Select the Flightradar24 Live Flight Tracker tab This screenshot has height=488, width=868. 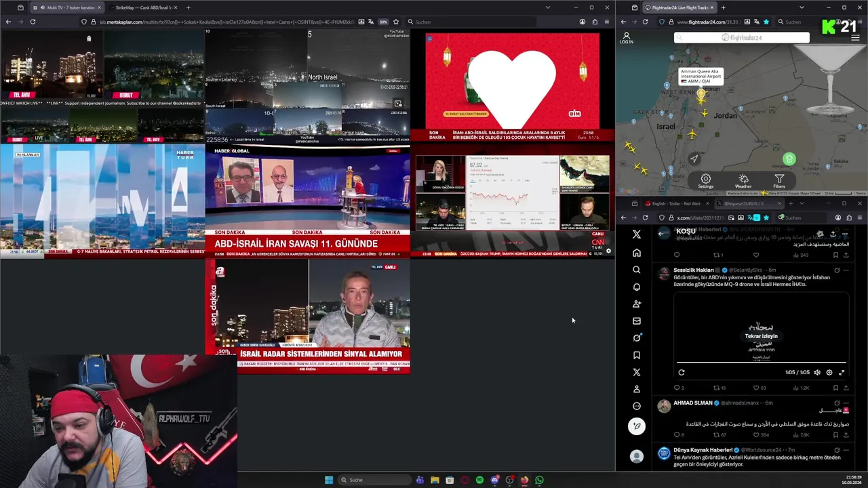pos(679,7)
